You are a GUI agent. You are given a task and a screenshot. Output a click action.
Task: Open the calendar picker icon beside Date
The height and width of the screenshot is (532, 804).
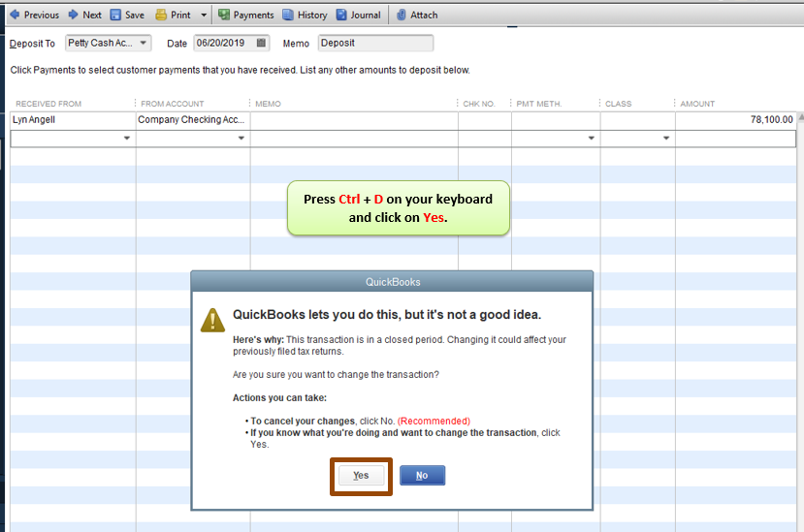tap(261, 43)
